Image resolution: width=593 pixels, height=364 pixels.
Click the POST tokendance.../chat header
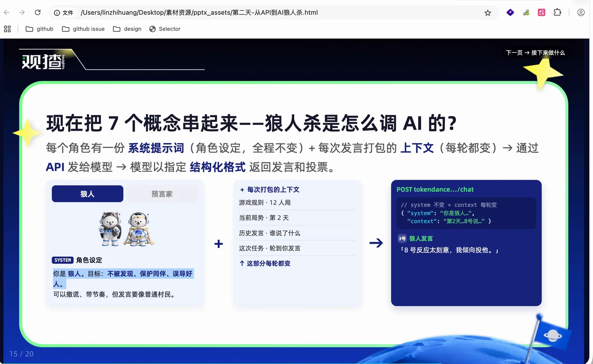[x=435, y=189]
